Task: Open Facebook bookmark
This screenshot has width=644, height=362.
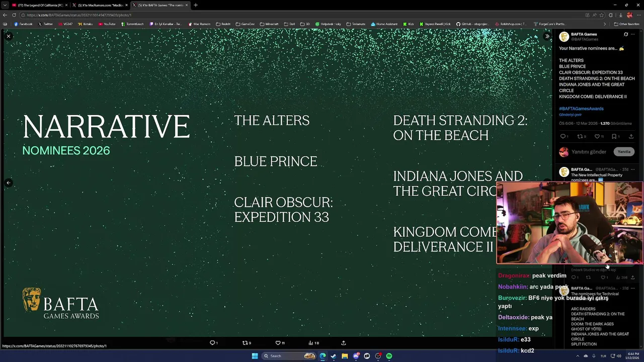Action: point(23,24)
